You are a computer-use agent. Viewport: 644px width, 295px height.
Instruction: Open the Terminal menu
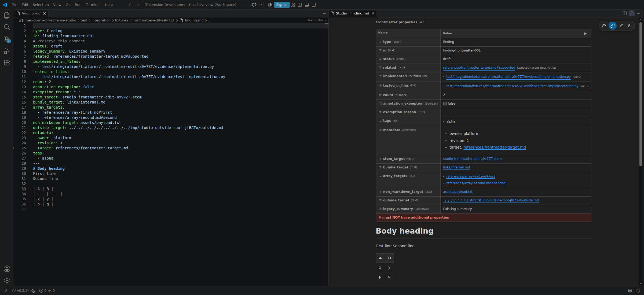(x=93, y=5)
